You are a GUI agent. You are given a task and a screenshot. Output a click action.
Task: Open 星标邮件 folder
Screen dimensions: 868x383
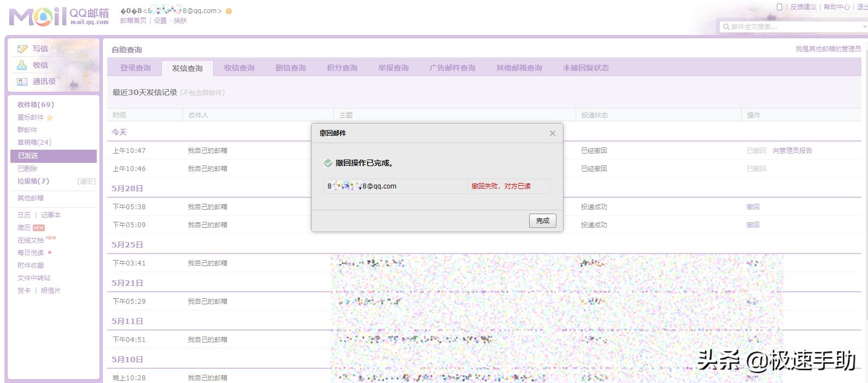[31, 117]
